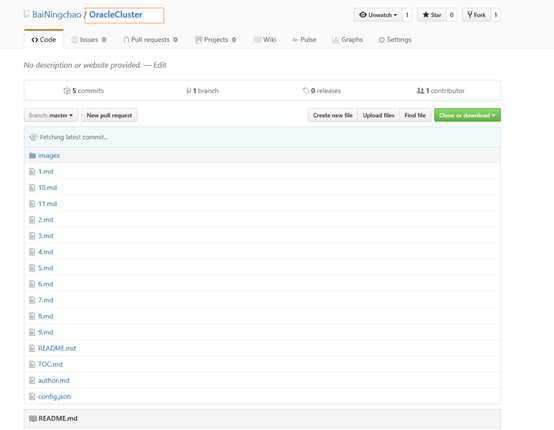Click the tag icon beside 0 releases

[306, 91]
